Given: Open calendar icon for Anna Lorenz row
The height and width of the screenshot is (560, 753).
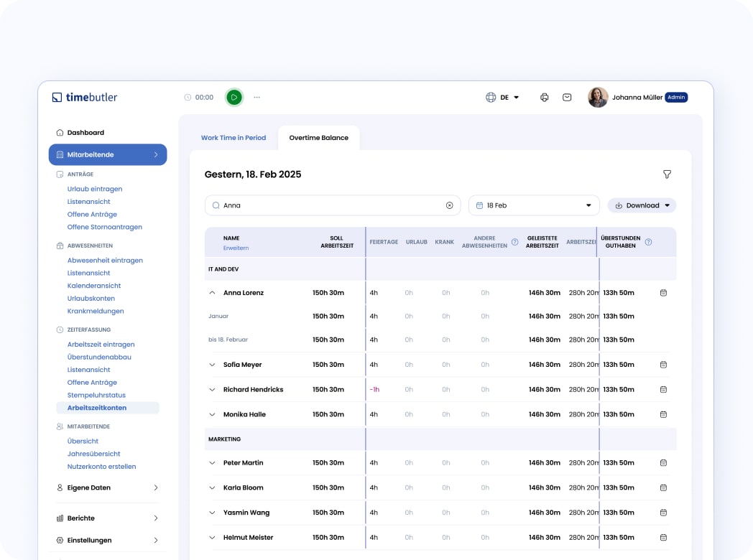Looking at the screenshot, I should coord(663,293).
